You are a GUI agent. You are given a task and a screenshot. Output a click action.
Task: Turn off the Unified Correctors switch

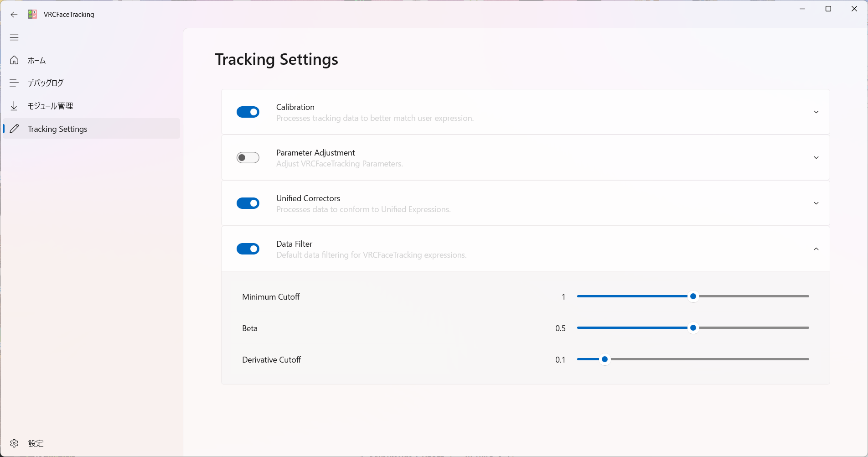[x=248, y=203]
